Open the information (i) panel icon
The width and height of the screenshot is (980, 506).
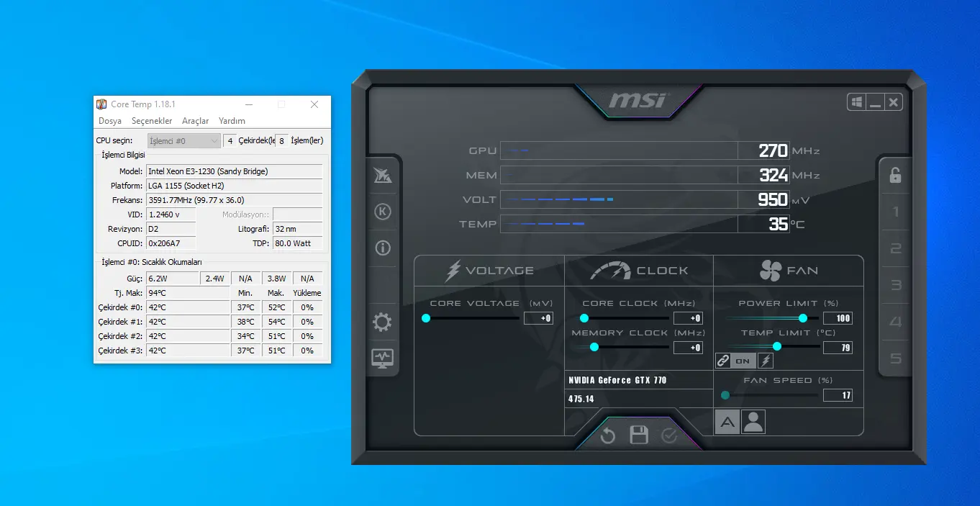383,248
